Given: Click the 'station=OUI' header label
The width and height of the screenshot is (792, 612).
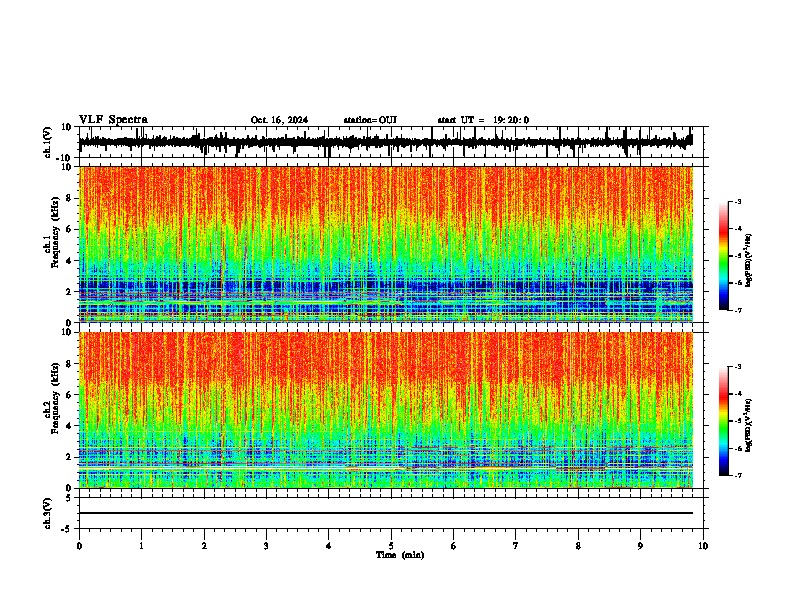Looking at the screenshot, I should click(370, 120).
